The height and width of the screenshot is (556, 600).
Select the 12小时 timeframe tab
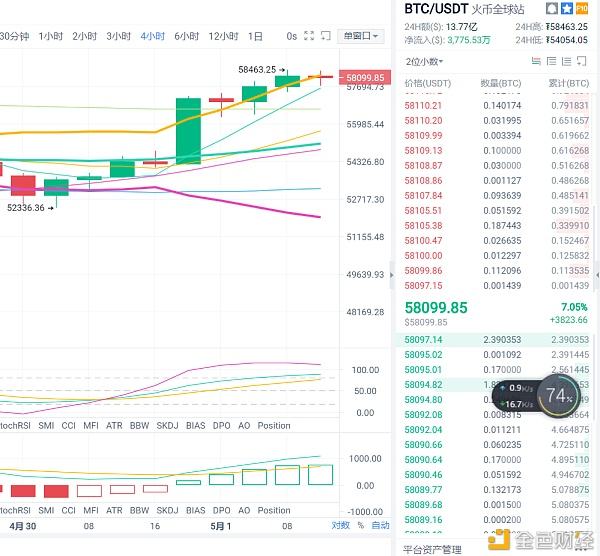pos(222,36)
